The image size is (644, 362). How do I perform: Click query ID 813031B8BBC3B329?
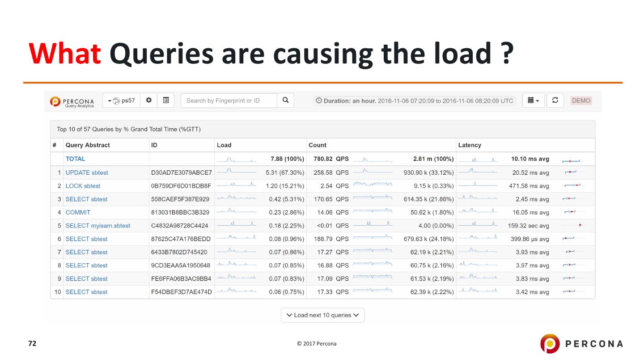(180, 212)
